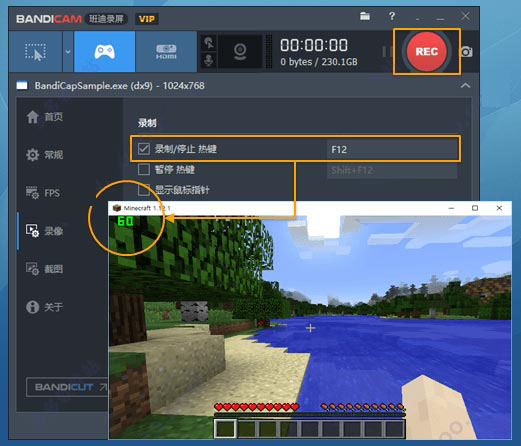This screenshot has width=521, height=446.
Task: Open the FPS settings tab
Action: click(x=43, y=193)
